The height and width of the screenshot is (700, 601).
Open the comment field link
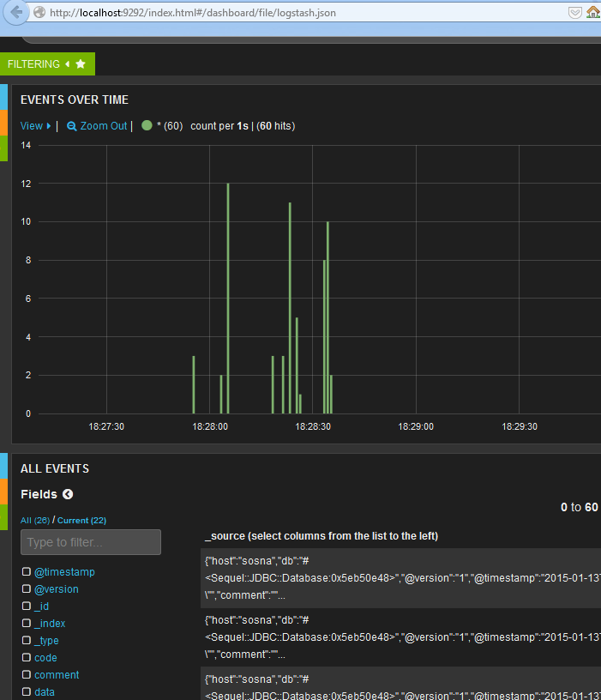57,674
